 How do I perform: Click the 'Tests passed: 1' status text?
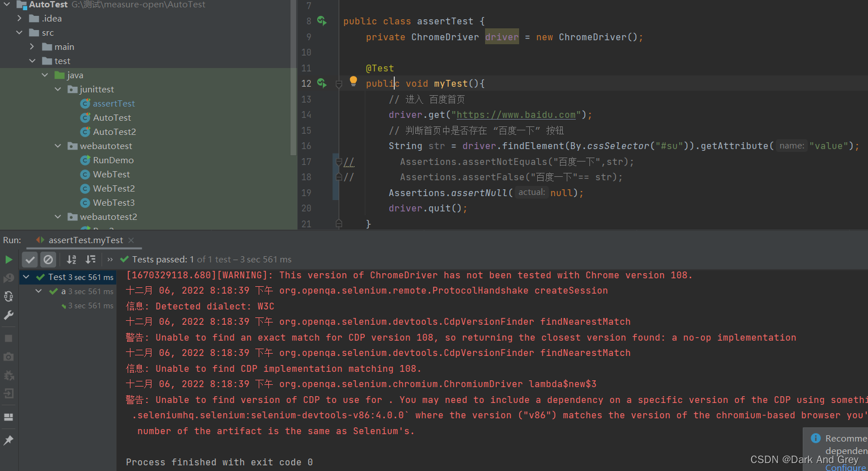click(163, 260)
